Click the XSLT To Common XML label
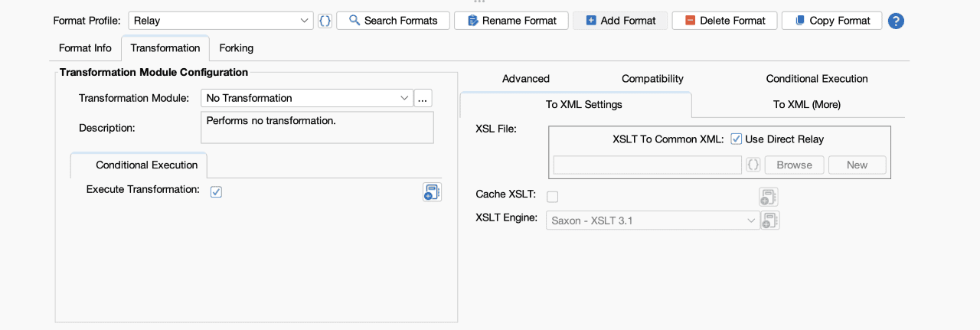980x330 pixels. pos(668,139)
